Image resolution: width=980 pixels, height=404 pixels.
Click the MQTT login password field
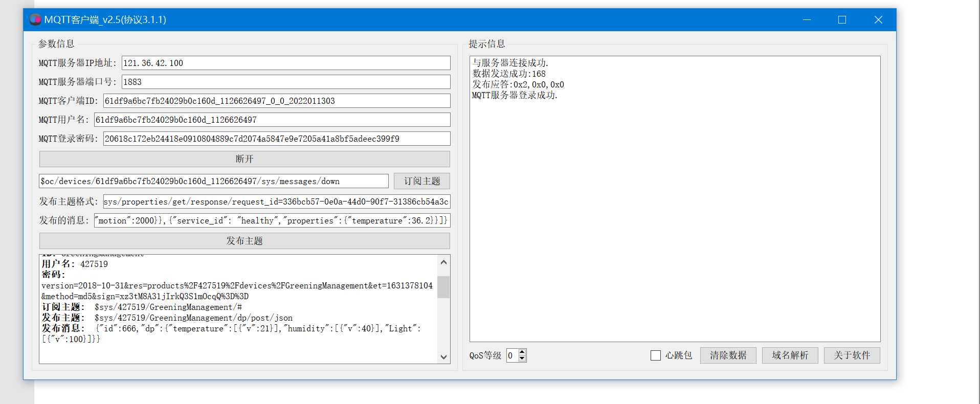coord(277,139)
